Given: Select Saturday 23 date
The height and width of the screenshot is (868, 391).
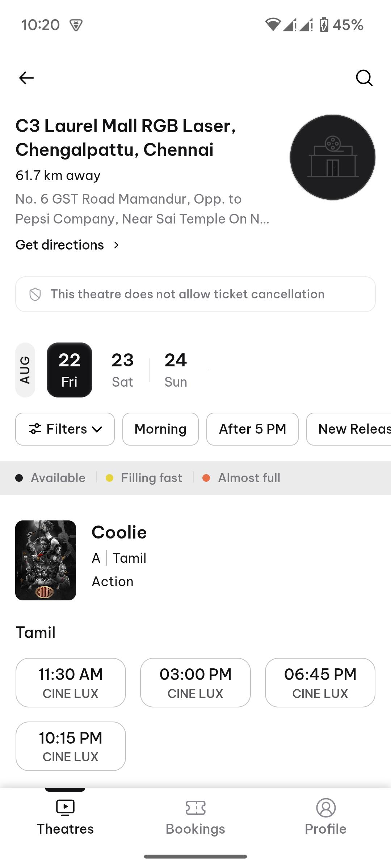Looking at the screenshot, I should pyautogui.click(x=122, y=370).
